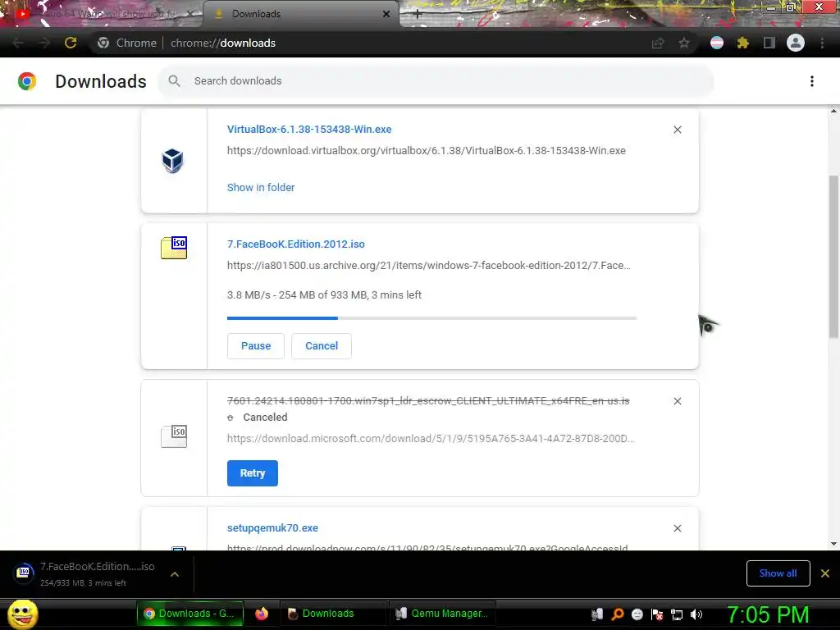This screenshot has width=840, height=630.
Task: Toggle the browser side panel icon
Action: [x=769, y=43]
